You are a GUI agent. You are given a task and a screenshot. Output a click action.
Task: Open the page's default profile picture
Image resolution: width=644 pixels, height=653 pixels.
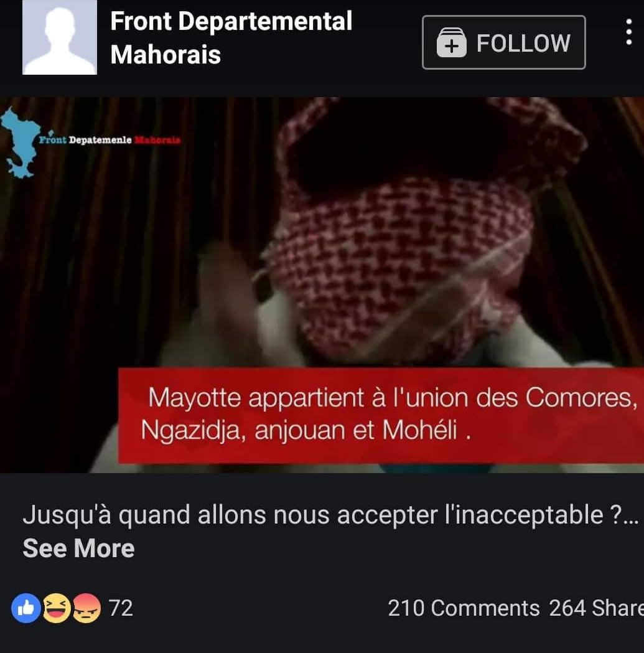pyautogui.click(x=60, y=37)
